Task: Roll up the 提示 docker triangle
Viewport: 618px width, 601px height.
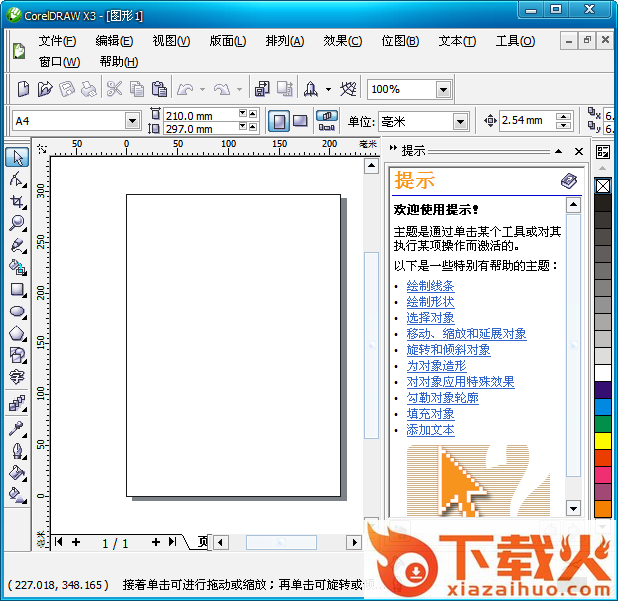Action: coord(558,151)
